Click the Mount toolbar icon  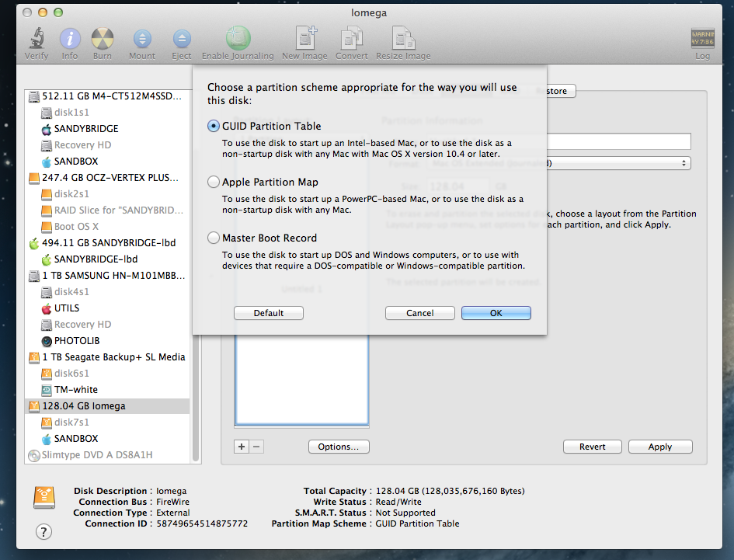pos(142,39)
